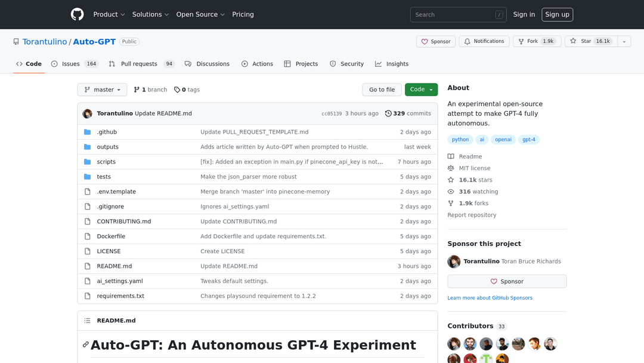Image resolution: width=644 pixels, height=363 pixels.
Task: Click the gpt-4 topic tag
Action: pyautogui.click(x=528, y=140)
